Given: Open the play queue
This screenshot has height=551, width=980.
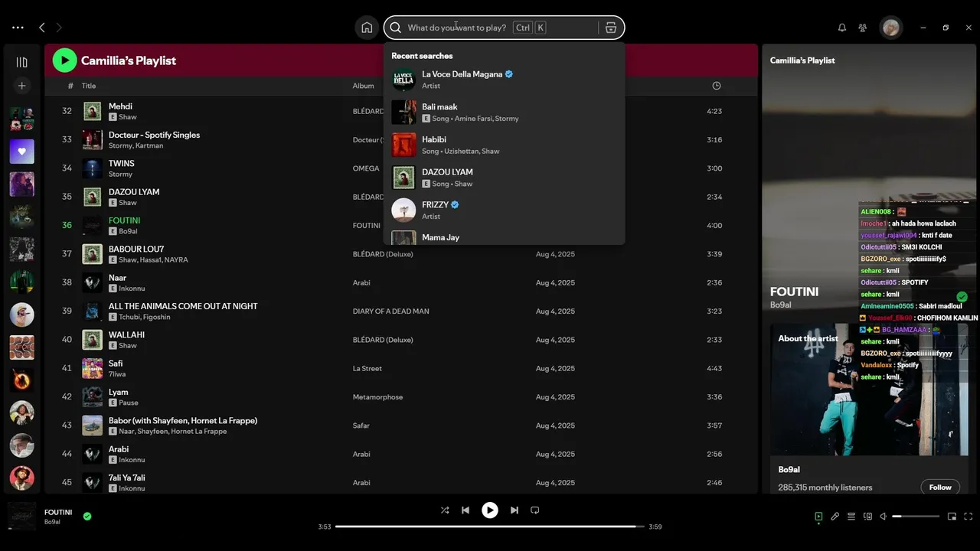Looking at the screenshot, I should [x=851, y=517].
